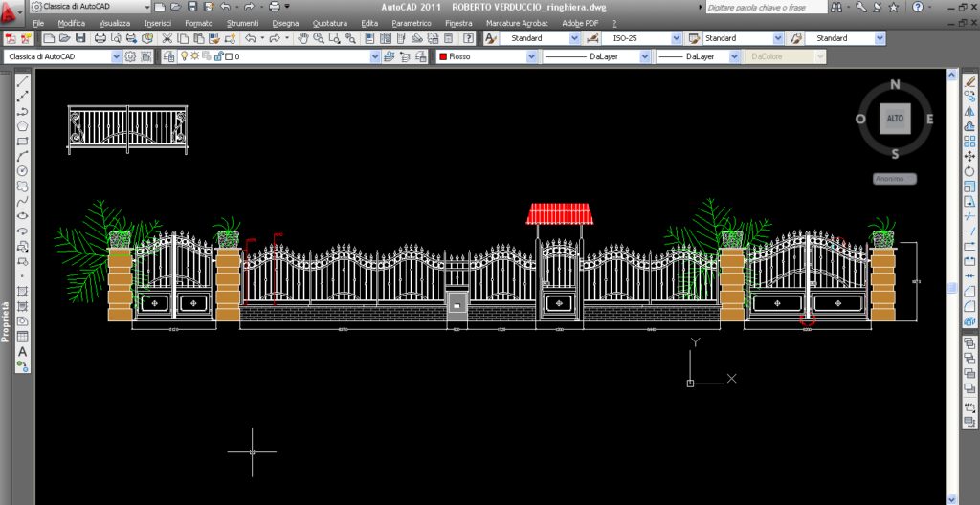This screenshot has height=505, width=980.
Task: Select the Polygon draw tool
Action: tap(23, 125)
